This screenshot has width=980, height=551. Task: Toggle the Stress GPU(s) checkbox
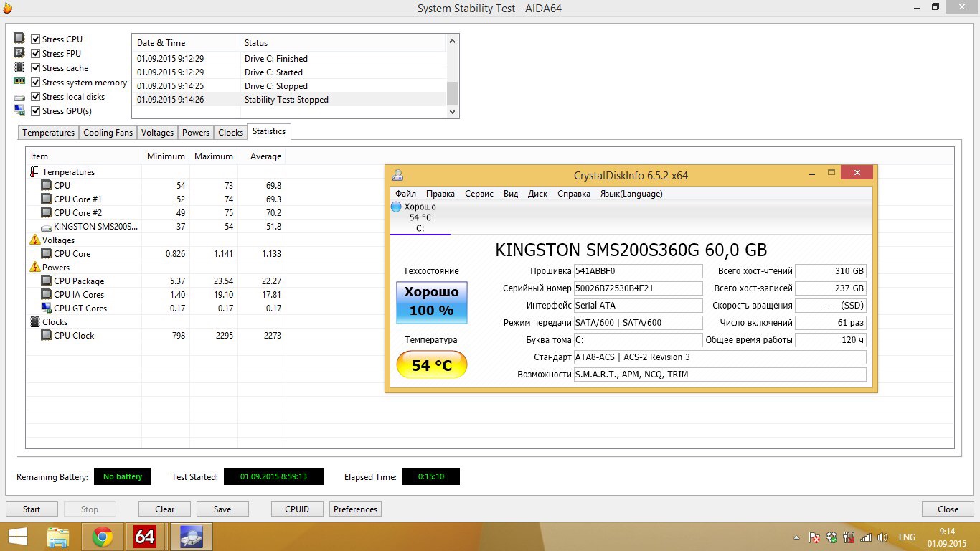click(x=35, y=110)
